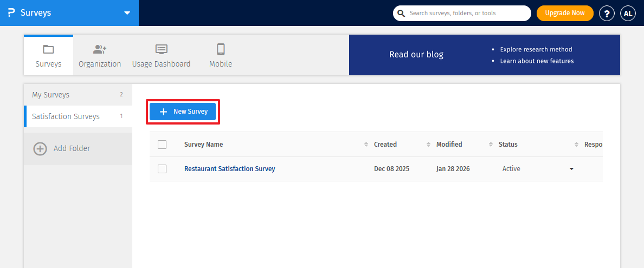Click the search magnifier icon

(401, 13)
